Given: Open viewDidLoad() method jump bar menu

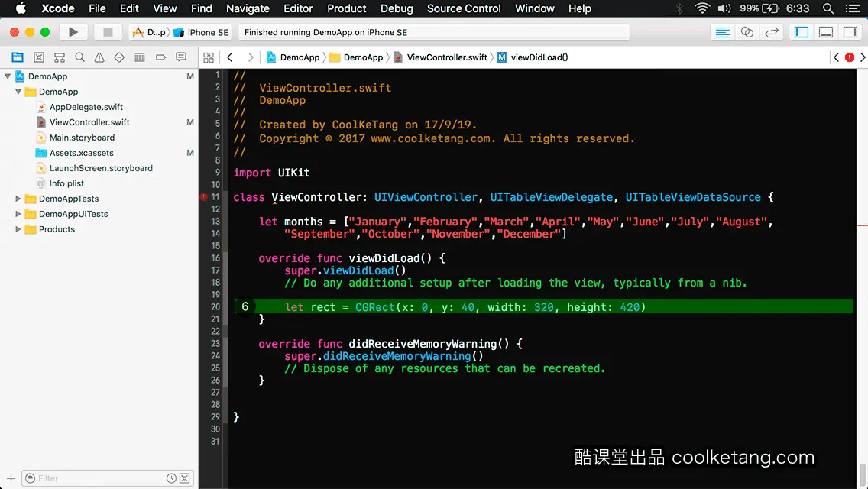Looking at the screenshot, I should point(533,57).
